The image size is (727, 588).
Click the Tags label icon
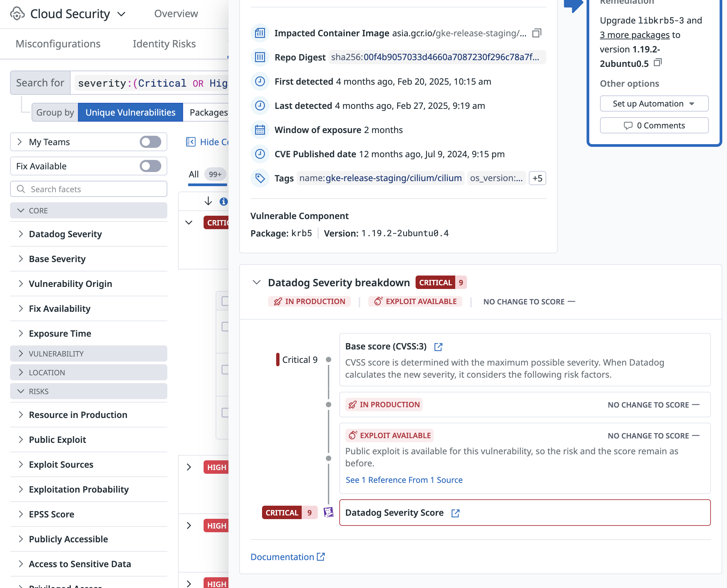tap(260, 178)
